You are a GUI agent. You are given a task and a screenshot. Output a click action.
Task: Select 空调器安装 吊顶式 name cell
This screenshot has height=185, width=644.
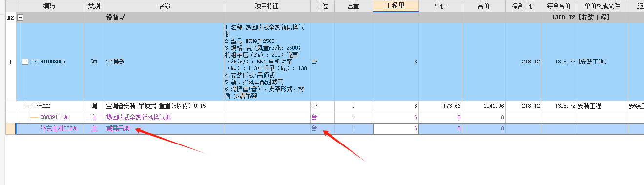click(164, 106)
